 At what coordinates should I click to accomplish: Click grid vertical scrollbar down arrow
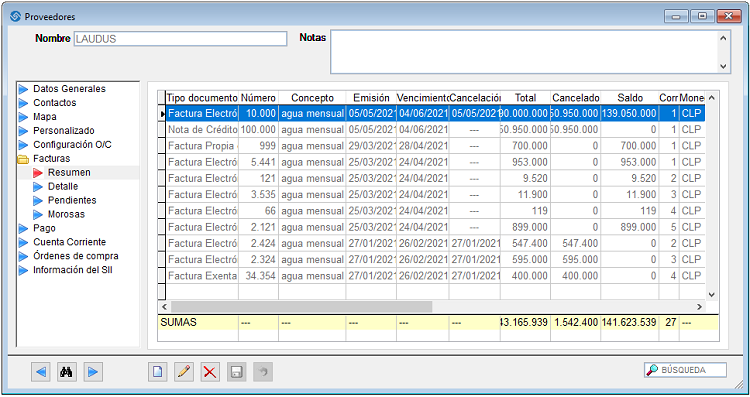(x=711, y=295)
